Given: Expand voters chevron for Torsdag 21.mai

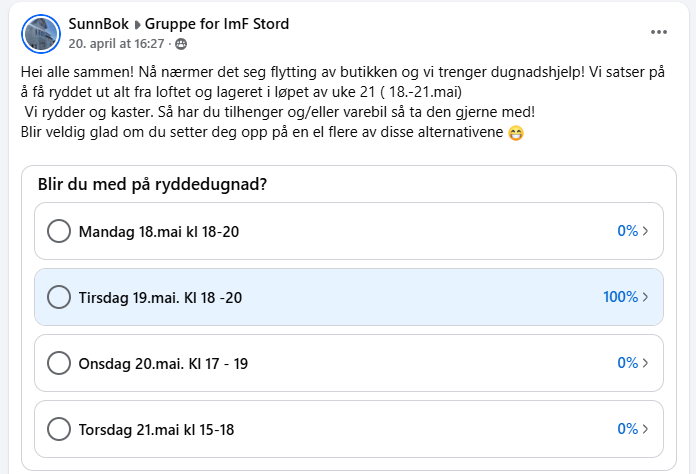Looking at the screenshot, I should [646, 429].
